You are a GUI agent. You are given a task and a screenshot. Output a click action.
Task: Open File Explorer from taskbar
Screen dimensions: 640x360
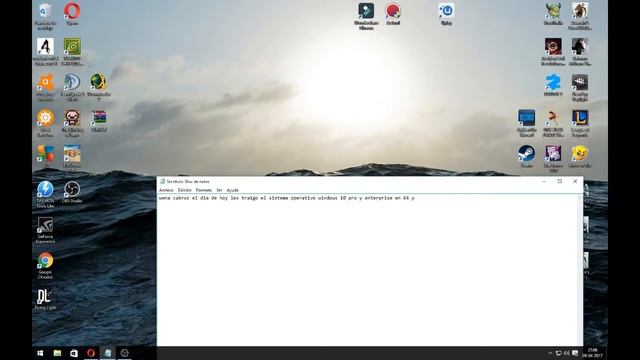click(x=57, y=353)
